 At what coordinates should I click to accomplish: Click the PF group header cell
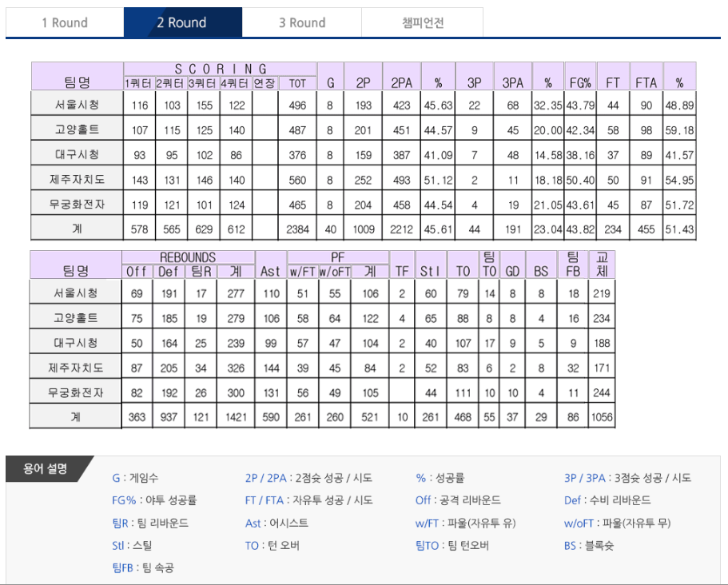(x=337, y=257)
